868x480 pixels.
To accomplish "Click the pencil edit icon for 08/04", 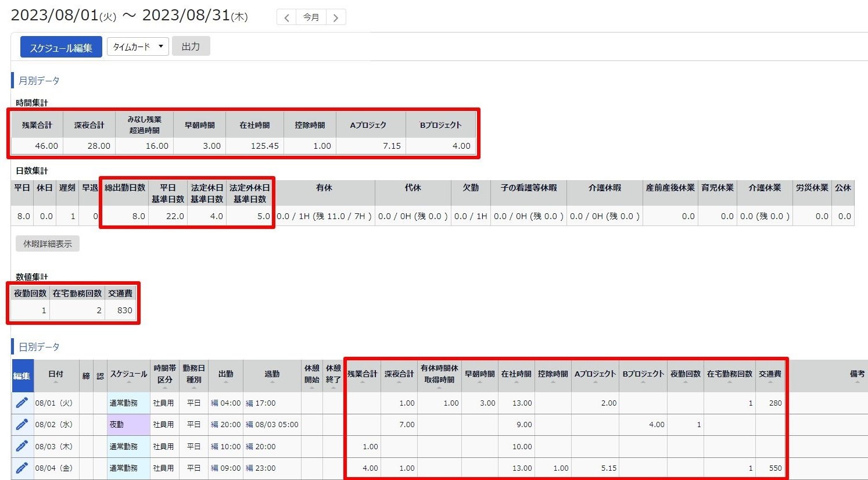I will click(22, 468).
